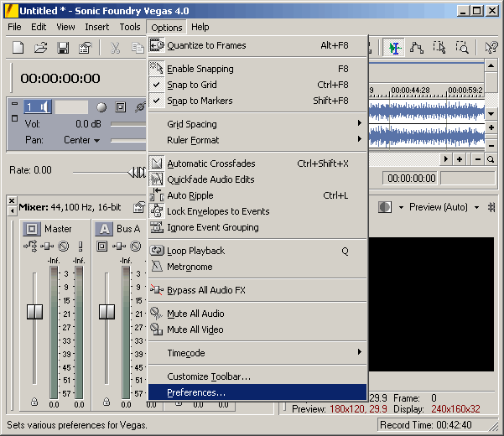
Task: Open the Pan Center dropdown arrow
Action: [96, 141]
